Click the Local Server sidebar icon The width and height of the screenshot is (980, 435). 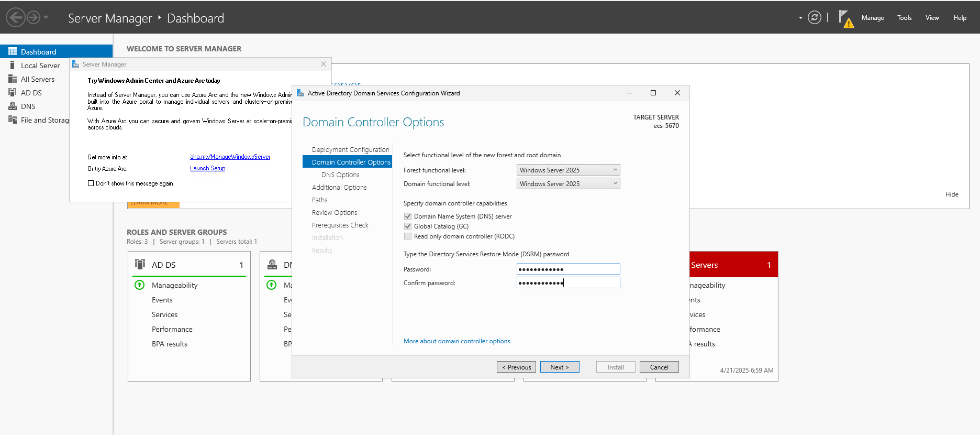click(x=13, y=66)
